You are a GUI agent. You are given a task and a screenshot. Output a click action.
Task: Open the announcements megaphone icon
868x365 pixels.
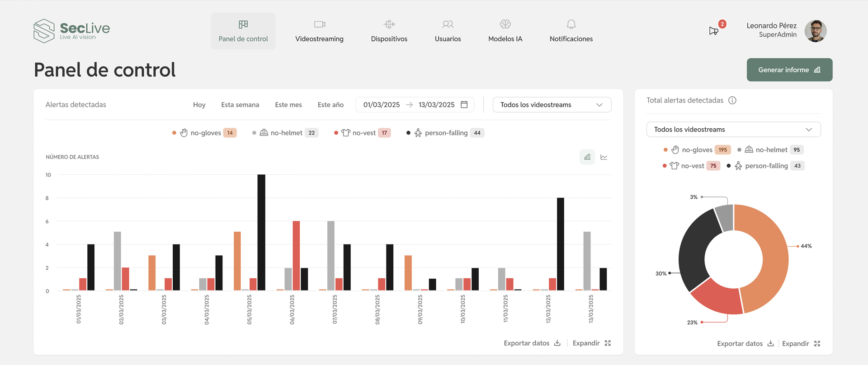point(714,31)
